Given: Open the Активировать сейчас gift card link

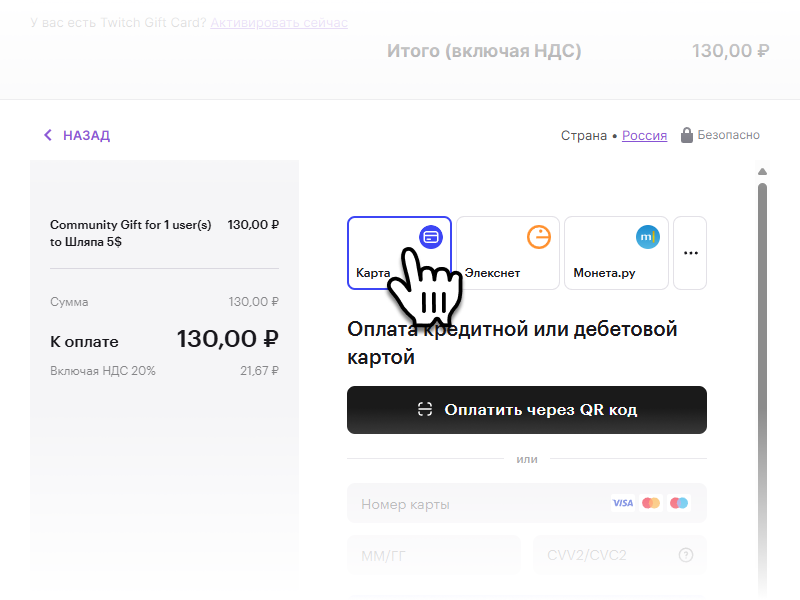Looking at the screenshot, I should [x=279, y=22].
